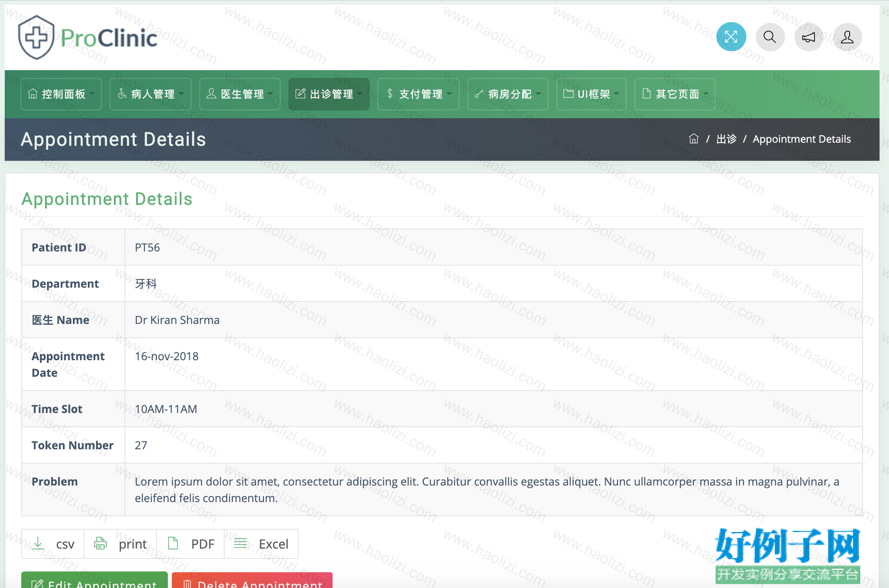Click the Problem row label
Screen dimensions: 889x588
click(55, 482)
